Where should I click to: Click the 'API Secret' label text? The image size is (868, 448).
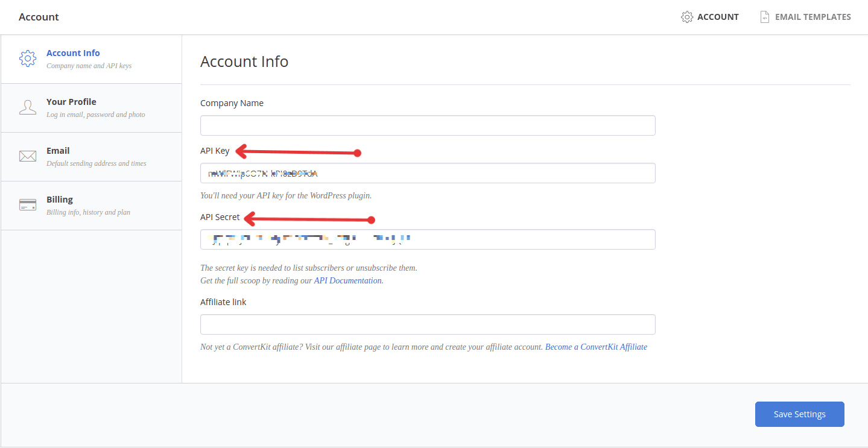220,217
